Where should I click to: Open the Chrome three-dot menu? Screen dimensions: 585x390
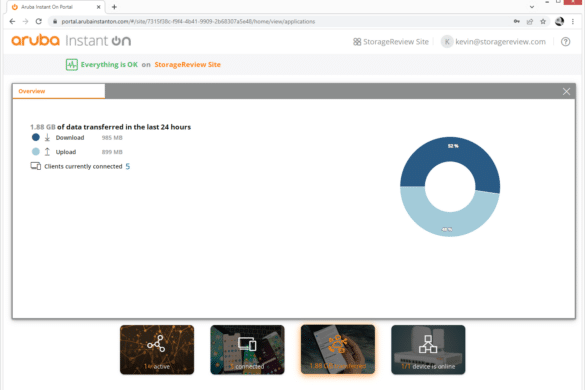pyautogui.click(x=573, y=22)
